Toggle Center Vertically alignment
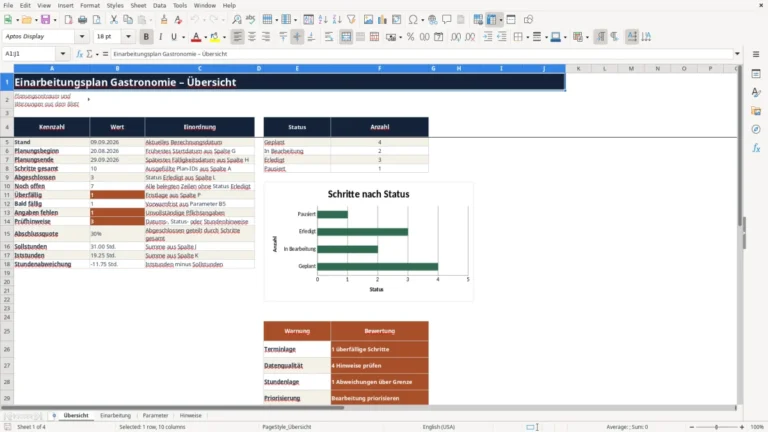The width and height of the screenshot is (768, 432). (297, 37)
